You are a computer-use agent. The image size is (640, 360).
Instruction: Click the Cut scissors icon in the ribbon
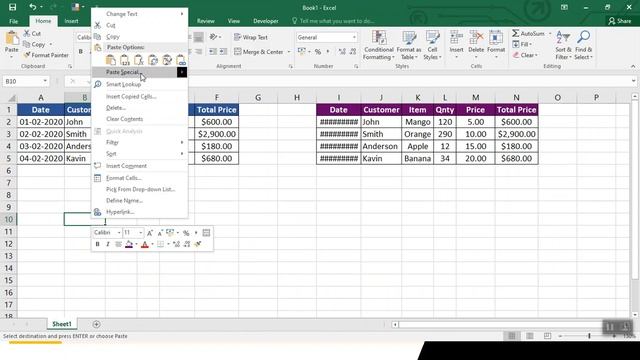click(x=27, y=33)
